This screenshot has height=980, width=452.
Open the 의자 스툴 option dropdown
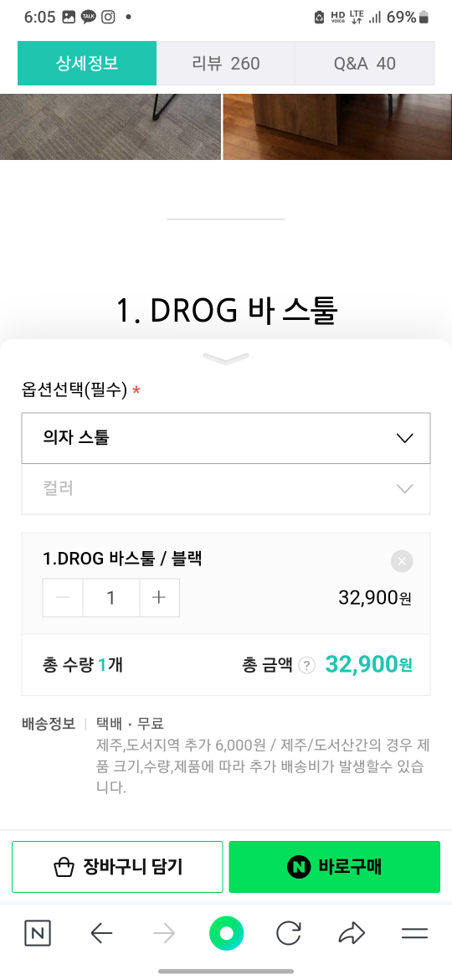(226, 438)
